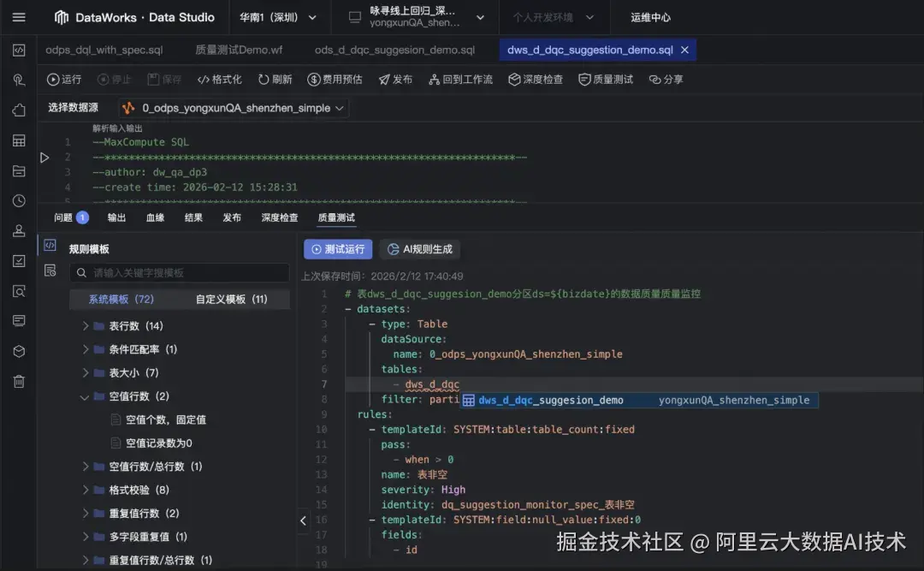Open the trash recycle bin sidebar icon
Image resolution: width=924 pixels, height=571 pixels.
(19, 382)
